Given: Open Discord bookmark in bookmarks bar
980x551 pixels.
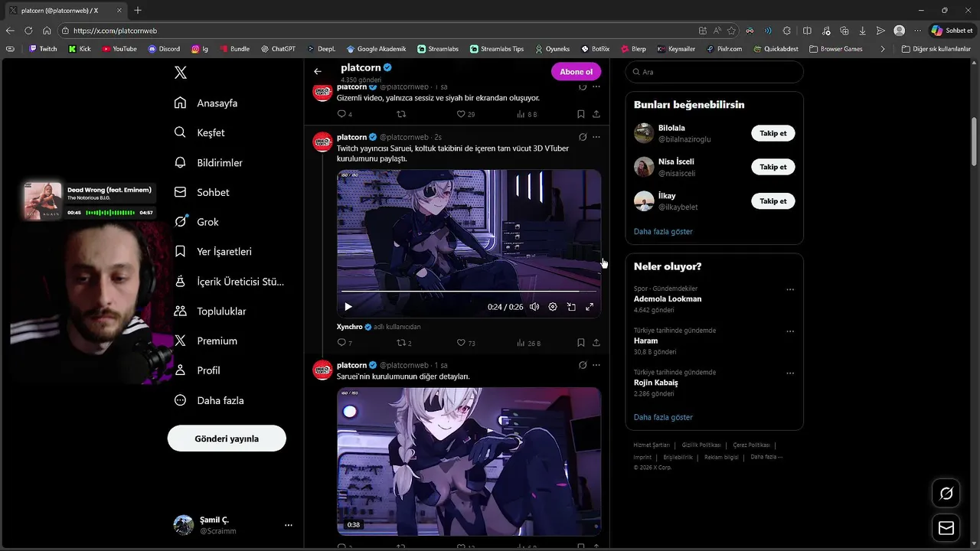Looking at the screenshot, I should pyautogui.click(x=164, y=49).
